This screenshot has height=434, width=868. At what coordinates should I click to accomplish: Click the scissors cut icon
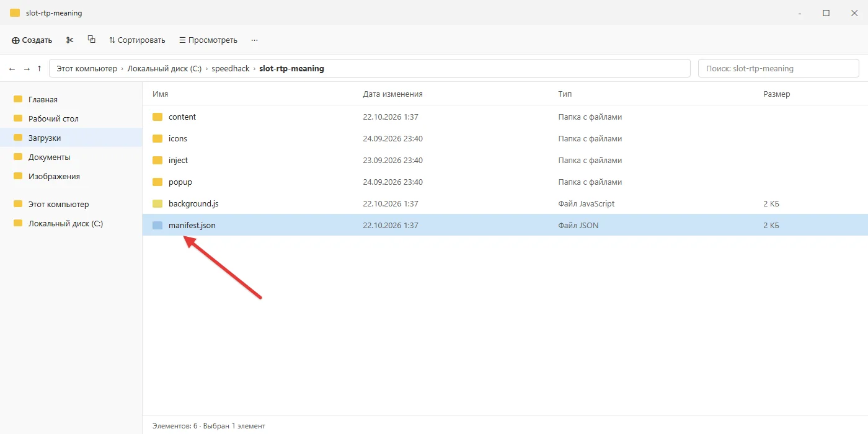(x=70, y=40)
